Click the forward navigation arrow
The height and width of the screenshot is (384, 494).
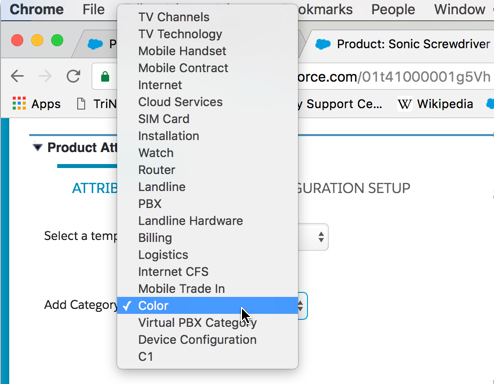(45, 76)
